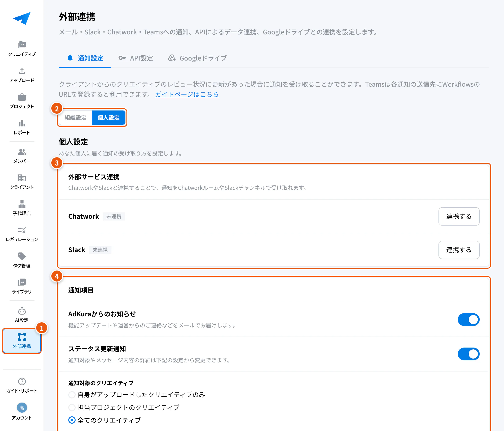Image resolution: width=504 pixels, height=431 pixels.
Task: Open the ライブラリ image icon
Action: pyautogui.click(x=22, y=282)
